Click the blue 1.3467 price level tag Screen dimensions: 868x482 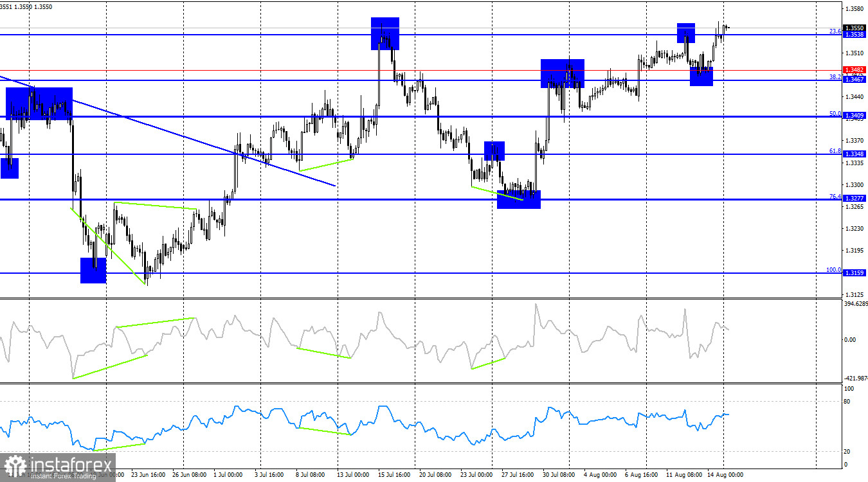point(855,80)
